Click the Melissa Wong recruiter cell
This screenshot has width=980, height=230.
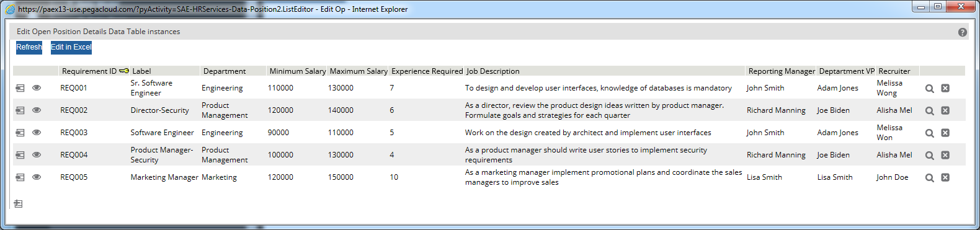(889, 88)
